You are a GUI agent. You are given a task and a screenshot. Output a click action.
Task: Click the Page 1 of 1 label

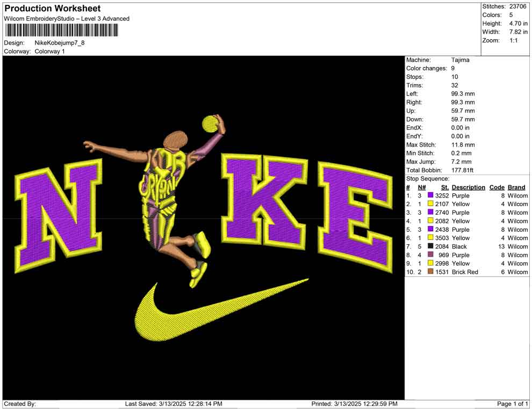tap(512, 404)
